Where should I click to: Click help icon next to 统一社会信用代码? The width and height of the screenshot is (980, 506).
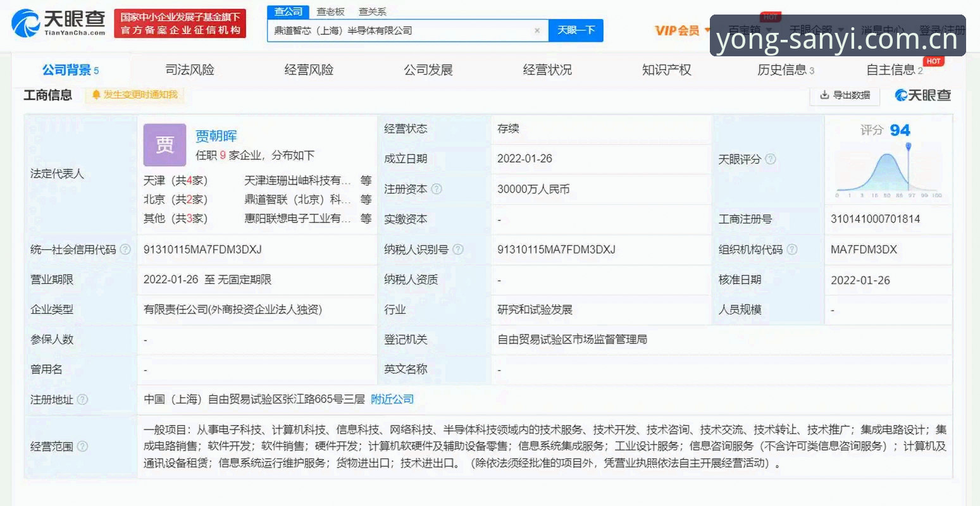(125, 249)
